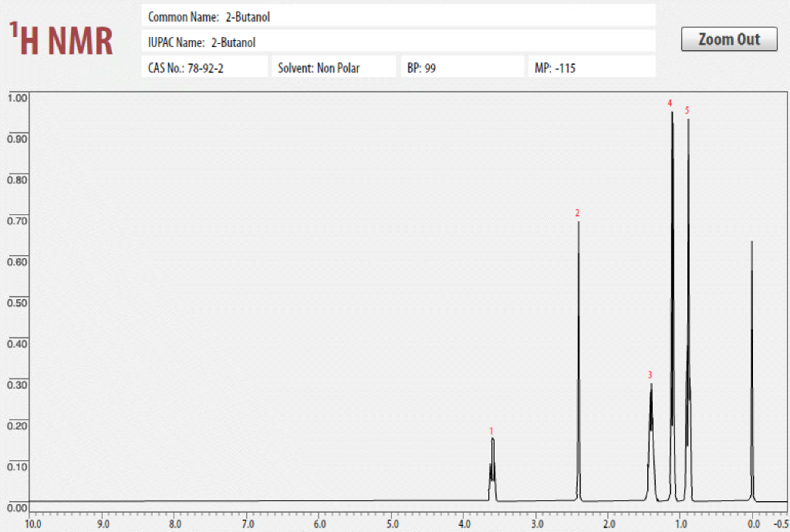Select the number 4 peak annotation
This screenshot has height=532, width=790.
670,101
